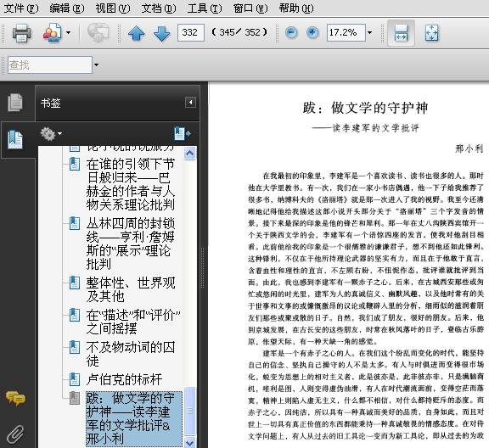
Task: Open the Pages thumbnail panel icon
Action: coord(15,102)
